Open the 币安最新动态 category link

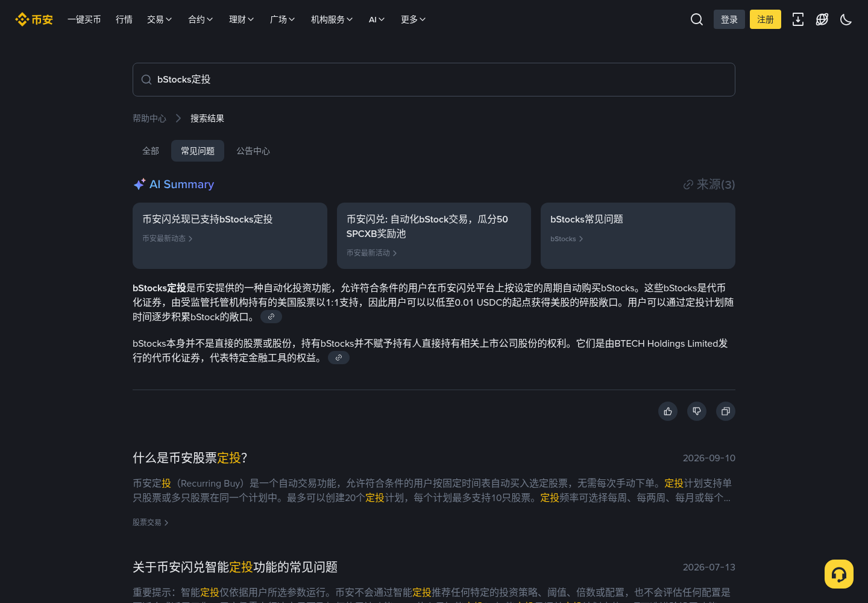click(x=168, y=239)
